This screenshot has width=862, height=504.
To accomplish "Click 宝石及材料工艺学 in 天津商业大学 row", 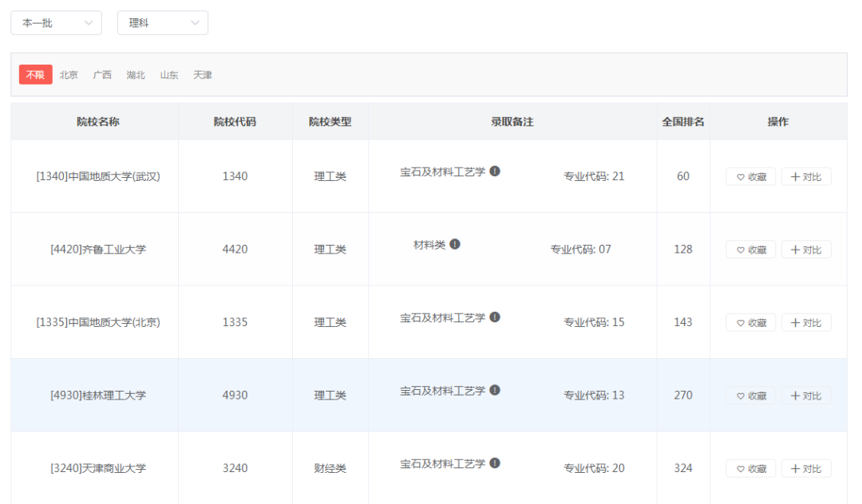I will [x=442, y=464].
